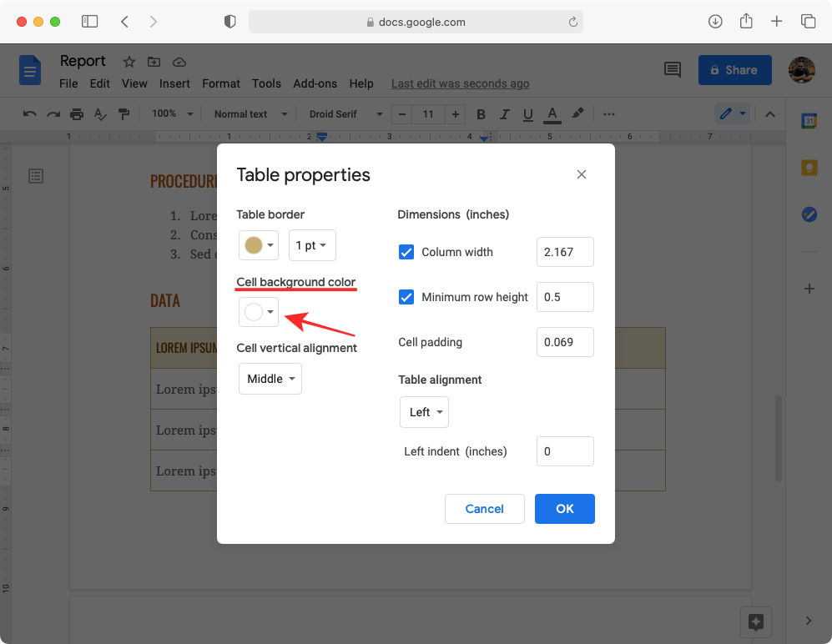Select the Print icon
This screenshot has width=832, height=644.
[75, 114]
